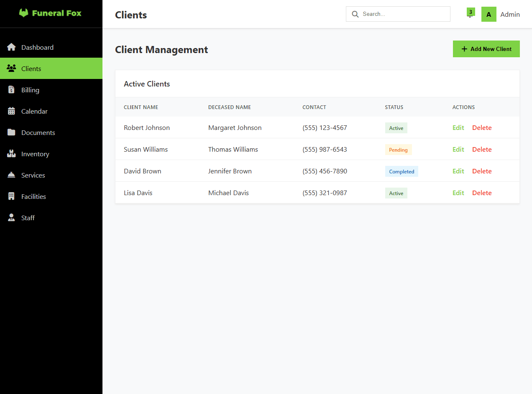Image resolution: width=532 pixels, height=394 pixels.
Task: Switch to the Dashboard menu entry
Action: [x=37, y=47]
